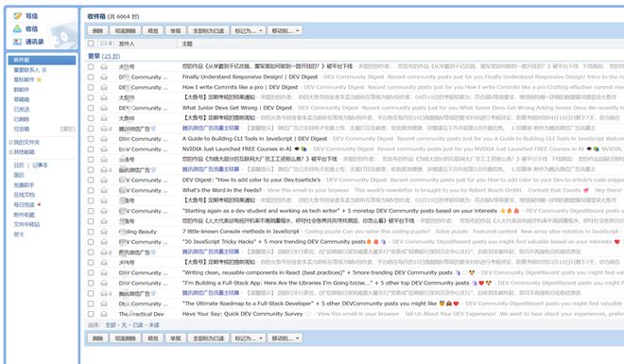Check the 'Finally Understand Responsive Design' email checkbox

91,77
